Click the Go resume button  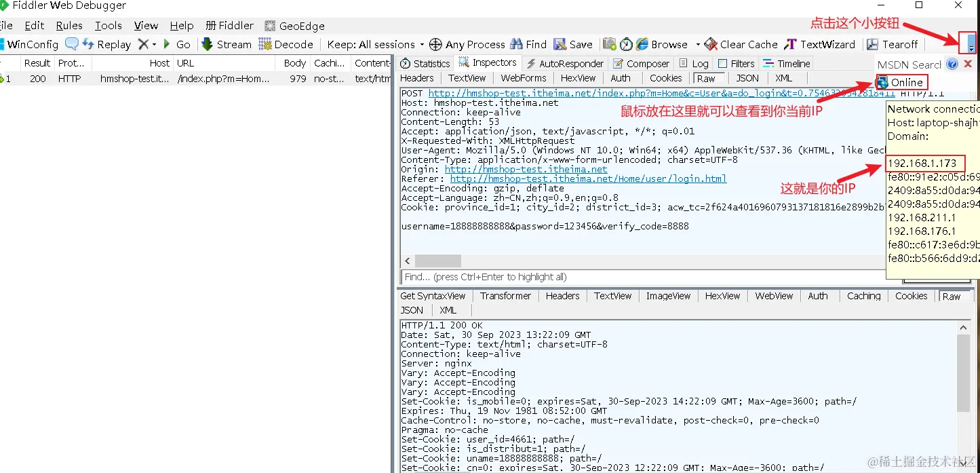[177, 44]
